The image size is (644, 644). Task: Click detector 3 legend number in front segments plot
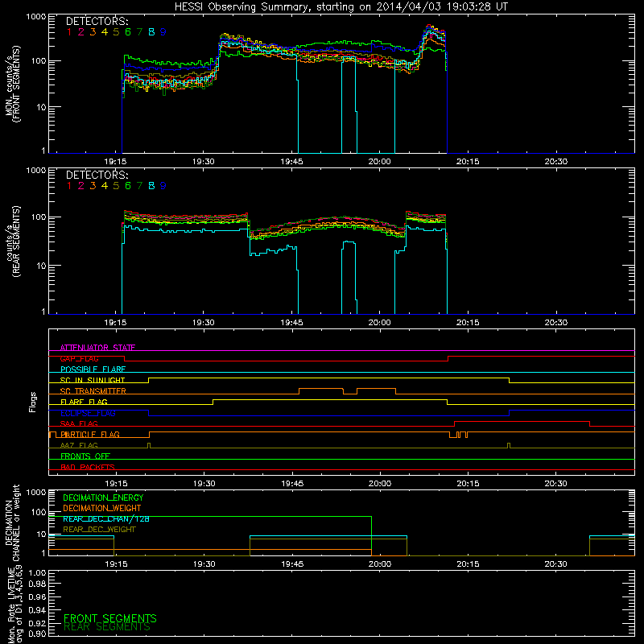[x=93, y=32]
